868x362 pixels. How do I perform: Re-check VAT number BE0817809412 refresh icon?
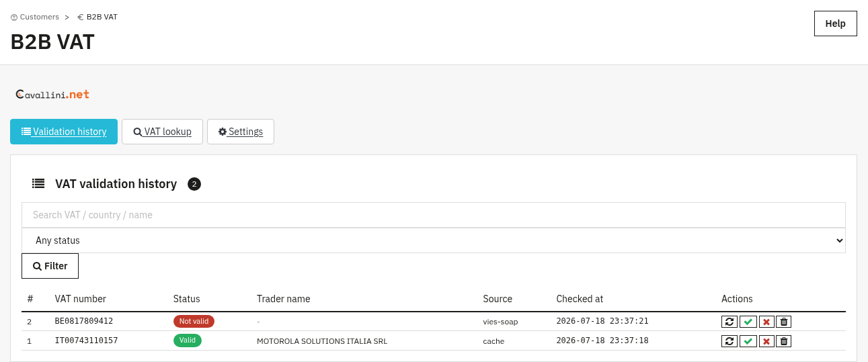(x=729, y=322)
